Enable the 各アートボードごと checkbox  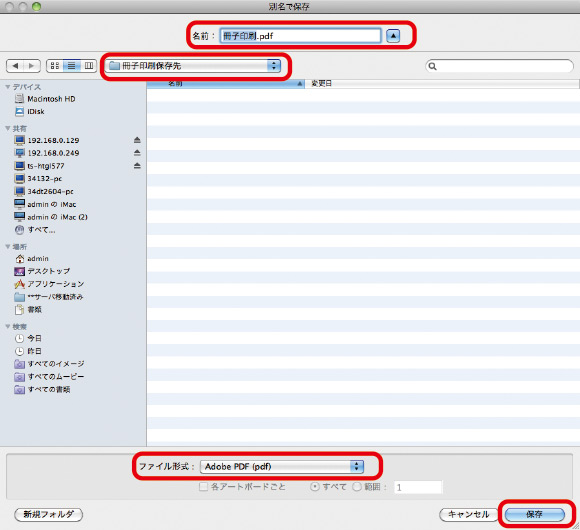(x=203, y=487)
